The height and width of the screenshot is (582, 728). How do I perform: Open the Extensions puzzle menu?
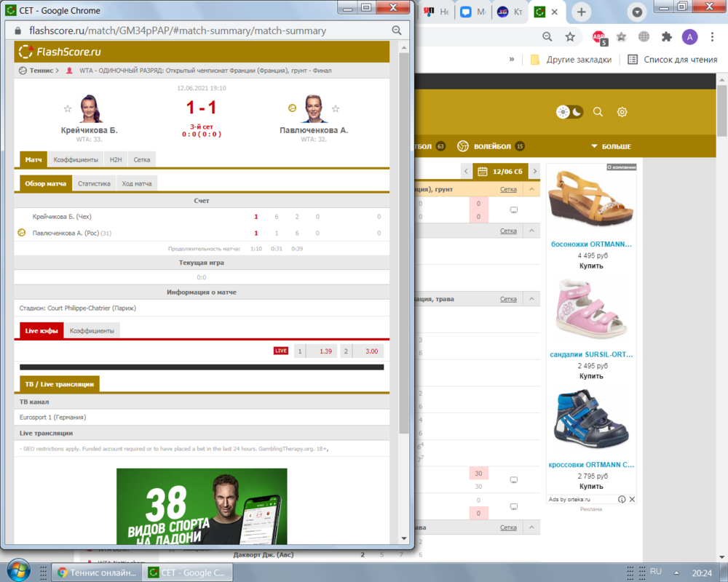(667, 36)
